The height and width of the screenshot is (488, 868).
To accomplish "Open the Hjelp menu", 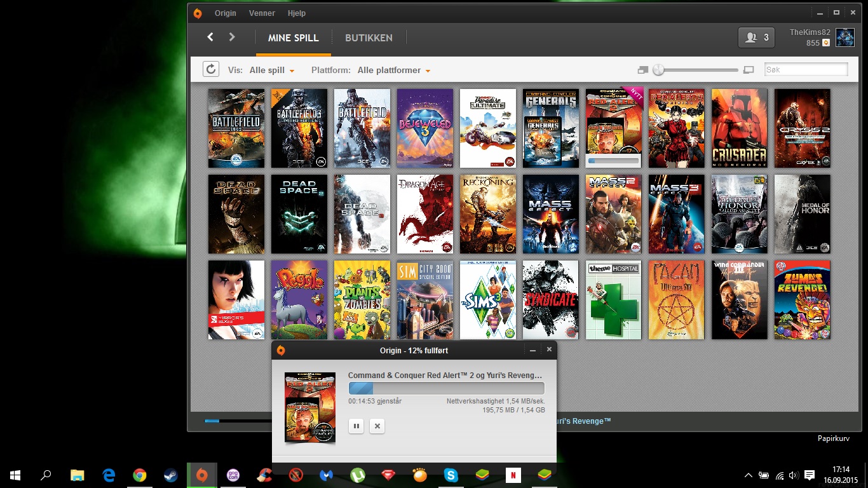I will coord(296,13).
